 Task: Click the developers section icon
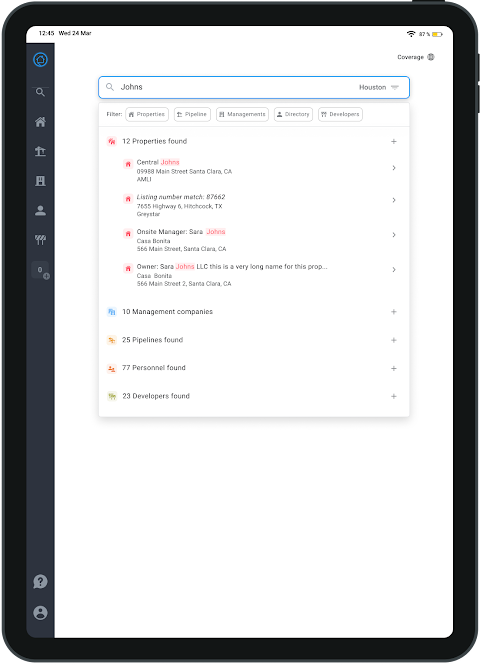pos(112,397)
